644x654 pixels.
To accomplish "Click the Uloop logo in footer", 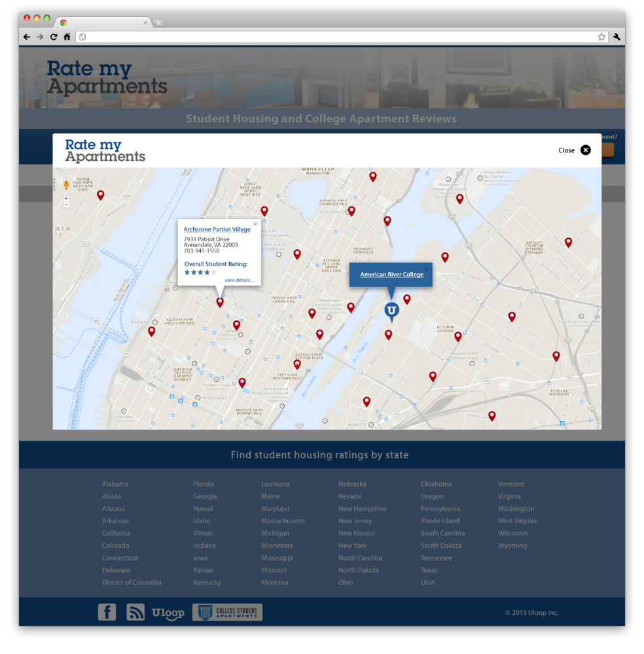I will [168, 613].
